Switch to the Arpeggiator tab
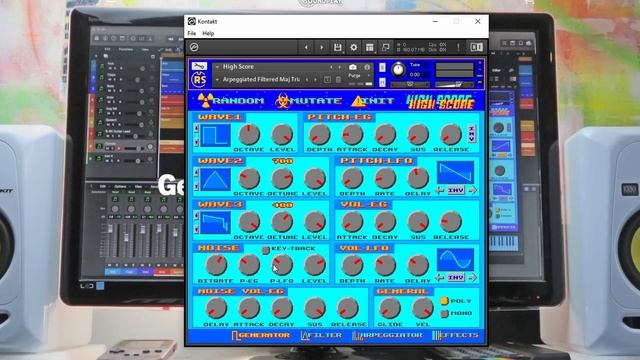 click(x=387, y=336)
